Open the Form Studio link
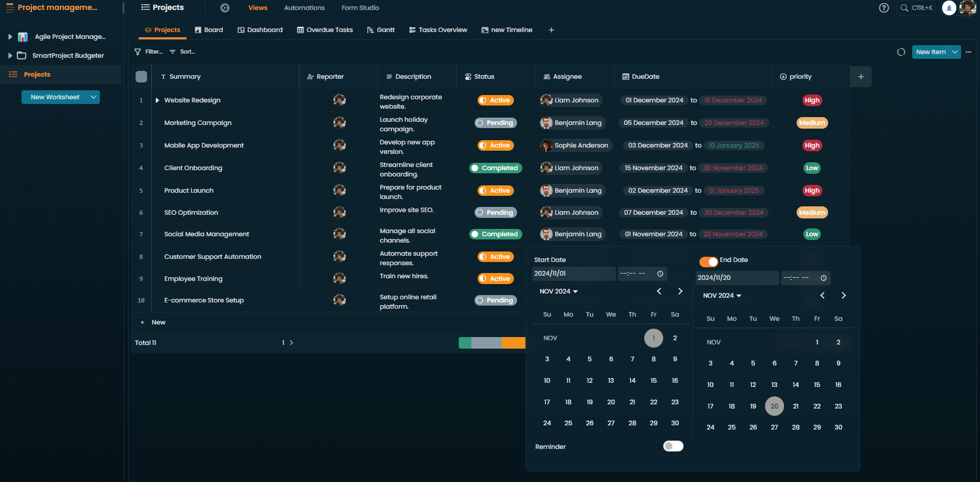The image size is (980, 482). click(360, 8)
